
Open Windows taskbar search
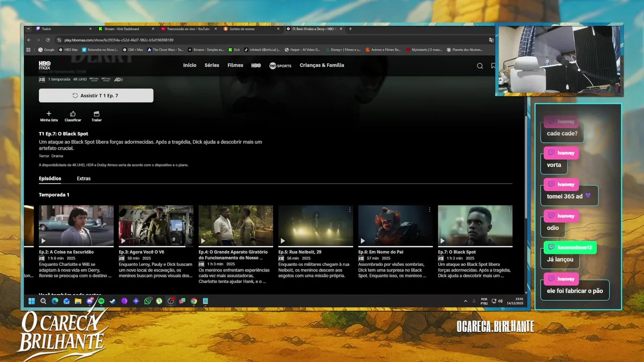click(43, 301)
